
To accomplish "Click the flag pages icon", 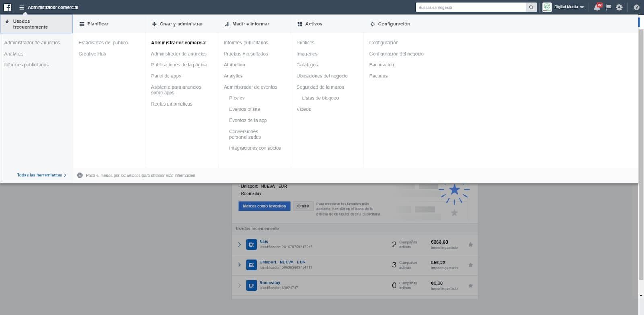I will (609, 7).
